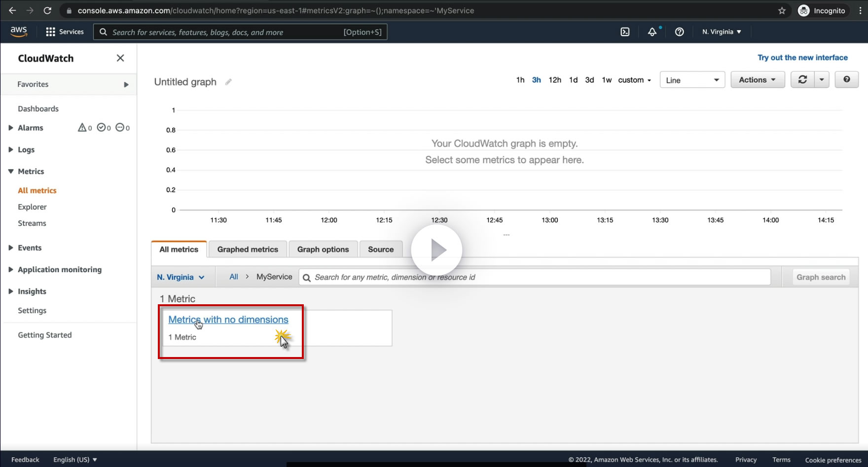Image resolution: width=868 pixels, height=467 pixels.
Task: Open auto-refresh options caret
Action: point(822,80)
